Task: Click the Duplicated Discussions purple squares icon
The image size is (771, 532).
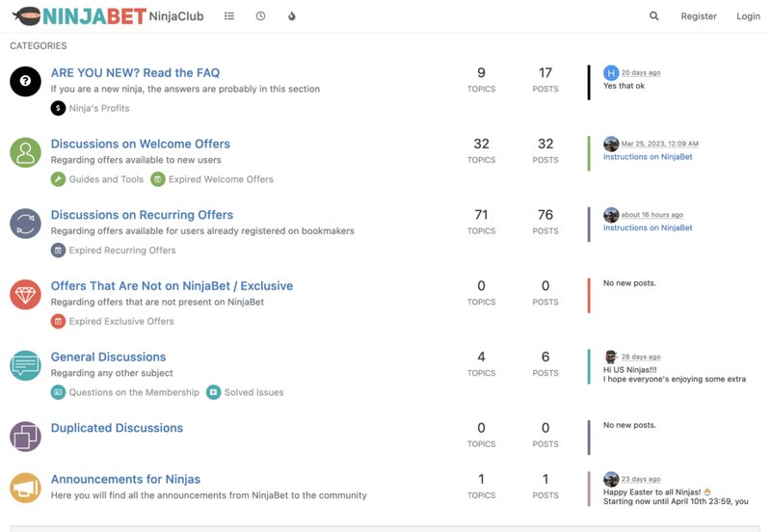Action: click(26, 437)
